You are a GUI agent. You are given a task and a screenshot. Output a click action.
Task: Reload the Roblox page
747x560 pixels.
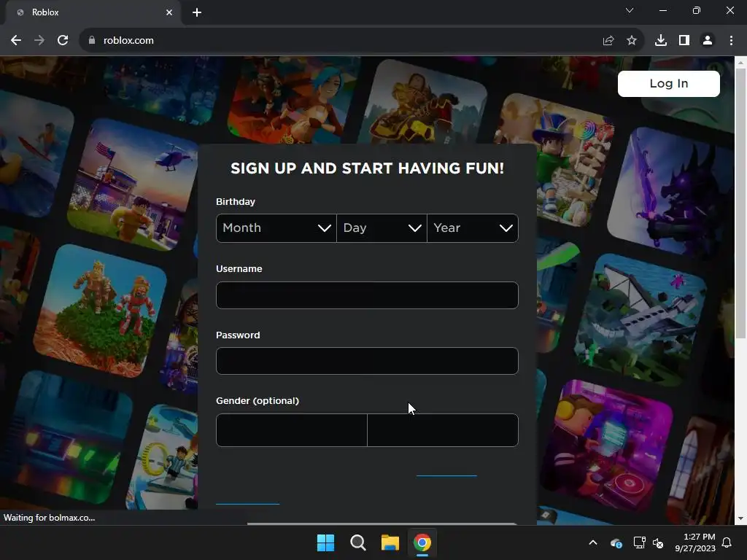click(x=63, y=41)
